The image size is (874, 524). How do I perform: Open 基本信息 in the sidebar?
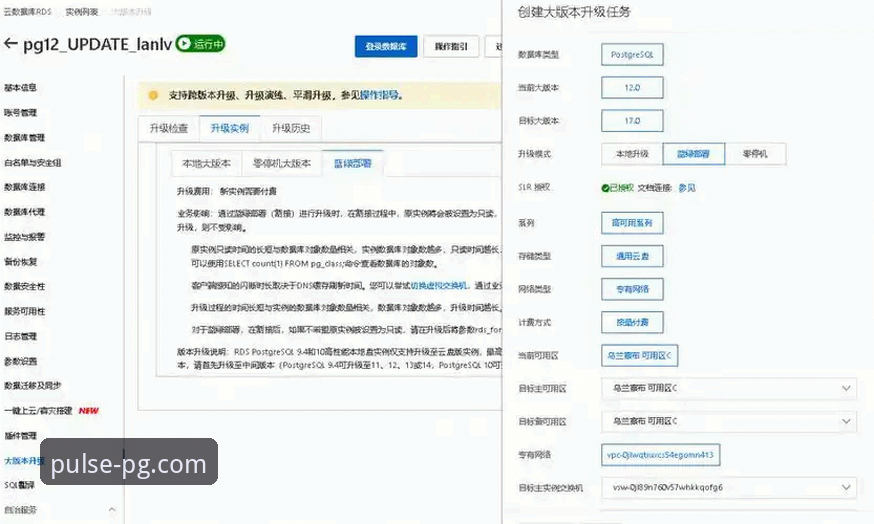coord(20,88)
